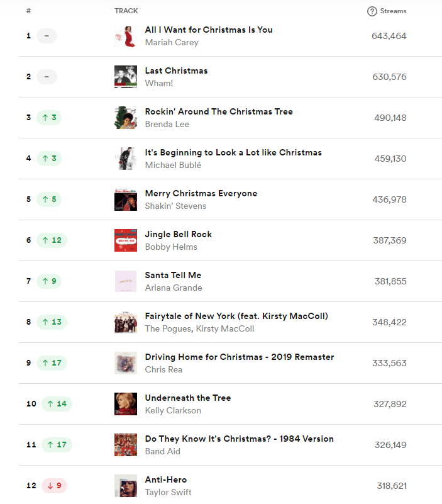Select the track title Anti-Hero
This screenshot has width=442, height=504.
pos(165,479)
